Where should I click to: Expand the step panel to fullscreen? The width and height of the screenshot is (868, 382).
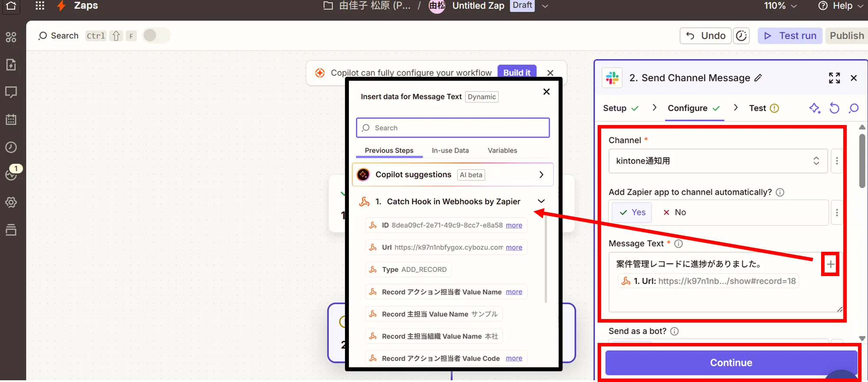tap(834, 78)
